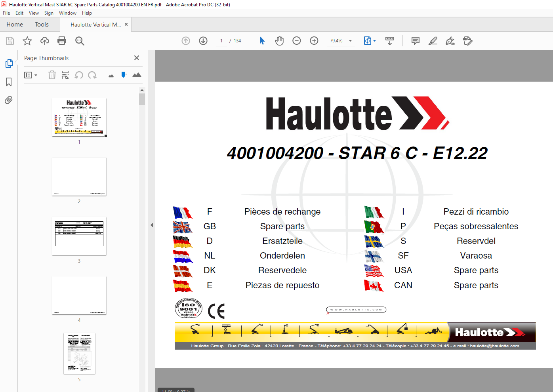The height and width of the screenshot is (392, 553).
Task: Delete selected page trash icon
Action: point(52,75)
